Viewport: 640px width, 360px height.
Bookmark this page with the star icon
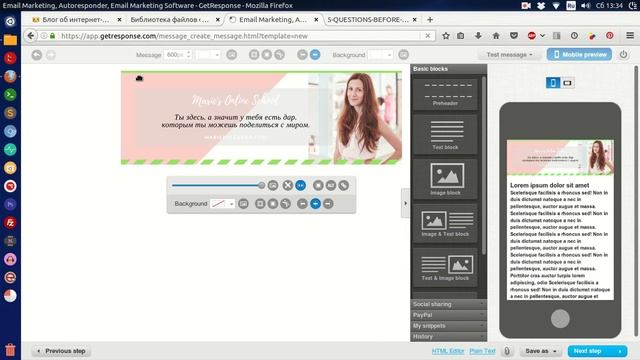click(446, 36)
